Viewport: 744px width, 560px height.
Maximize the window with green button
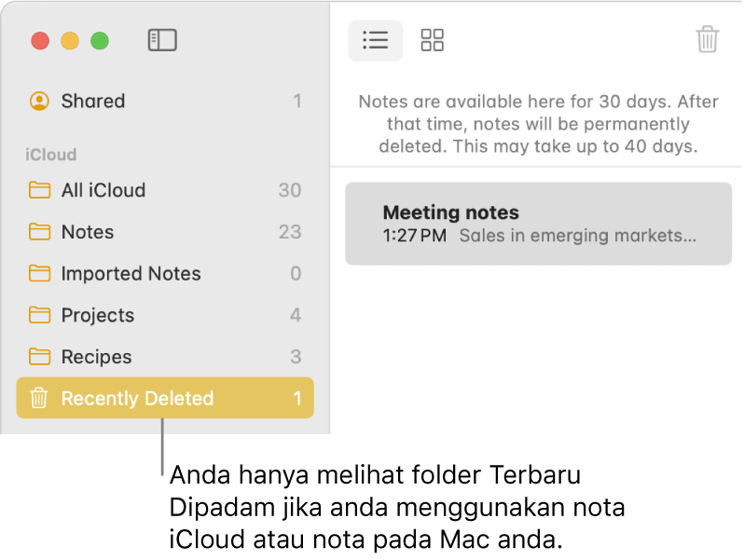[x=100, y=41]
